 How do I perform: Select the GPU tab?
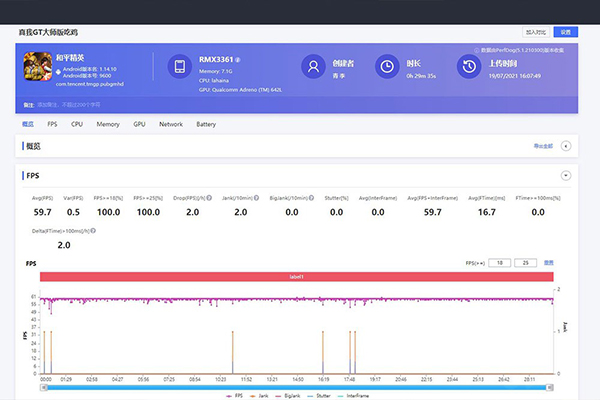(x=139, y=125)
